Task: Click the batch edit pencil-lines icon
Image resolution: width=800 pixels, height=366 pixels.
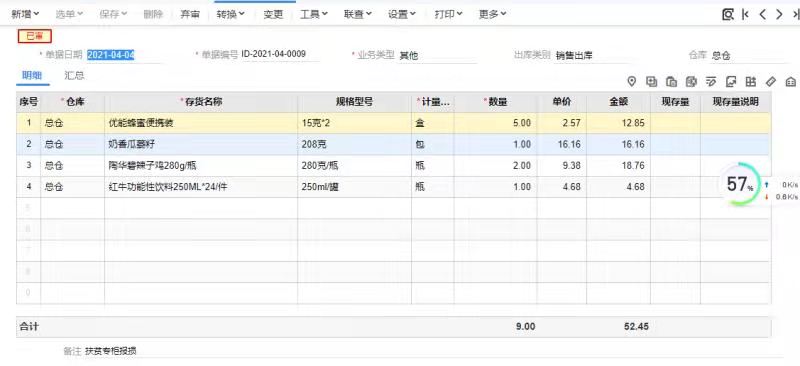Action: coord(711,81)
